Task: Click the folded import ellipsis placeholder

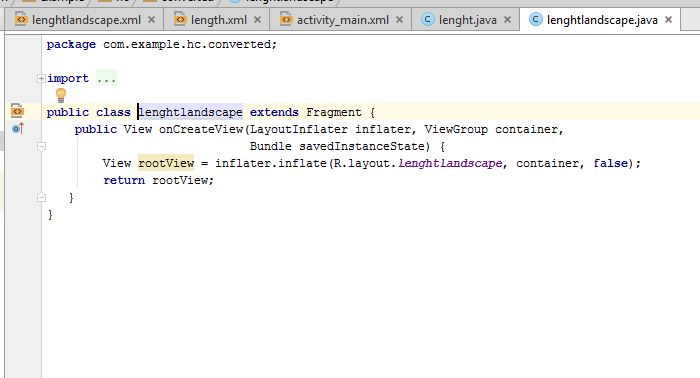Action: click(106, 79)
